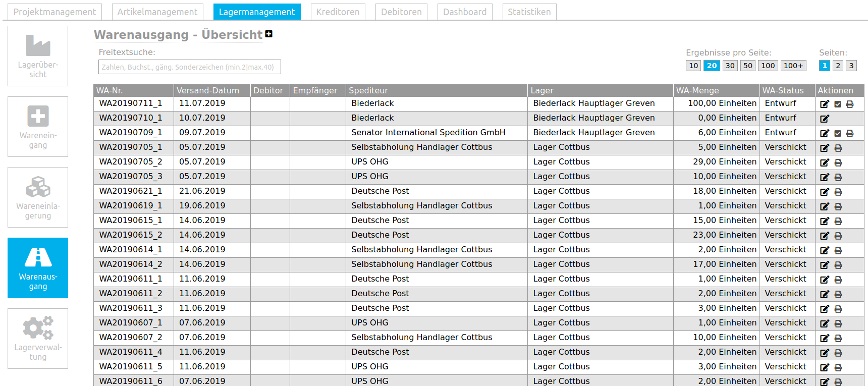Open the Dashboard tab
This screenshot has width=868, height=386.
(x=465, y=12)
